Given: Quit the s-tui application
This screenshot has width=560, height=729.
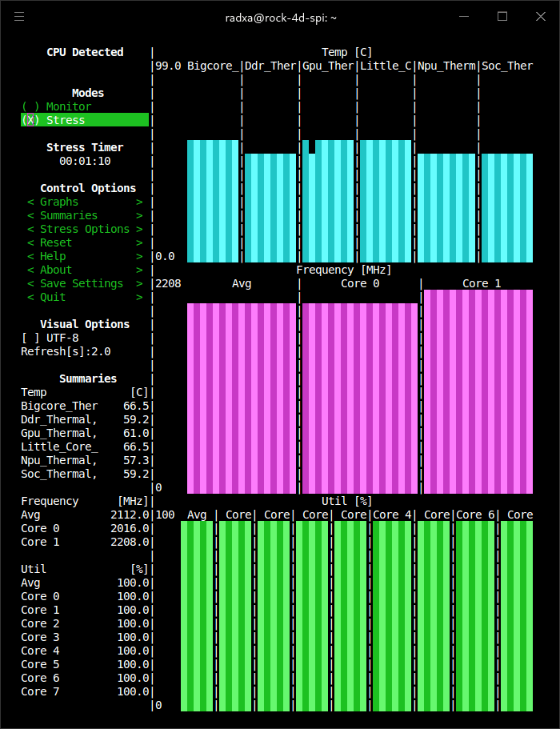Looking at the screenshot, I should click(84, 297).
